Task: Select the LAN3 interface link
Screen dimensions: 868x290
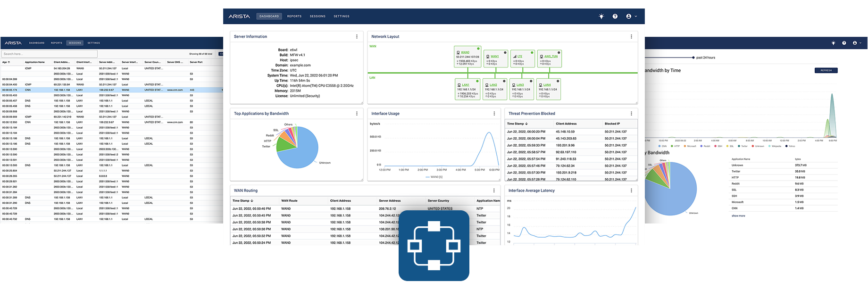Action: click(x=520, y=85)
